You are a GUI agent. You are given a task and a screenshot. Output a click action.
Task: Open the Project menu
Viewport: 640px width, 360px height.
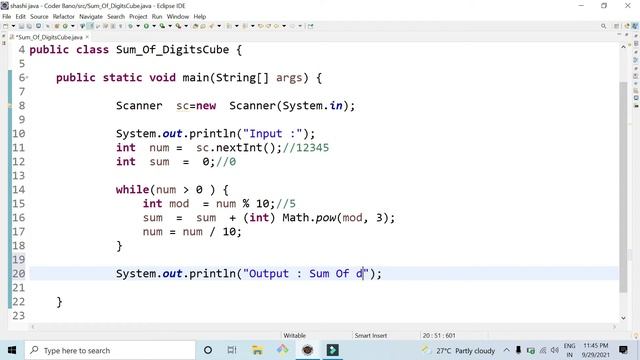[138, 17]
